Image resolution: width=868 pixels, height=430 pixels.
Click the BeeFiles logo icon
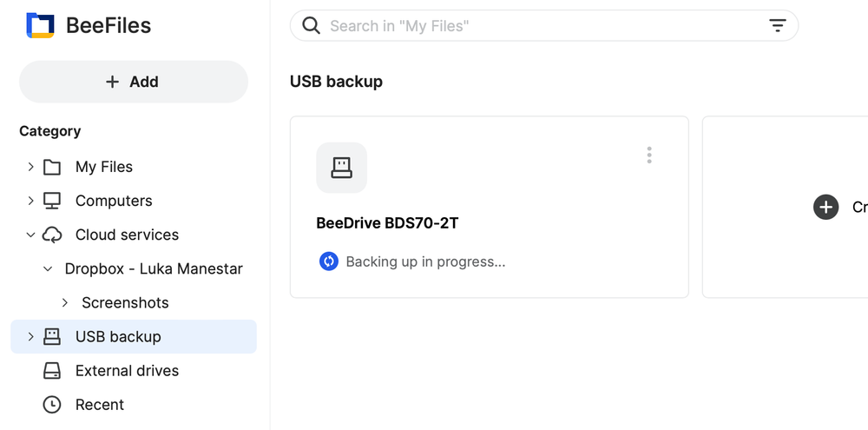click(x=40, y=25)
